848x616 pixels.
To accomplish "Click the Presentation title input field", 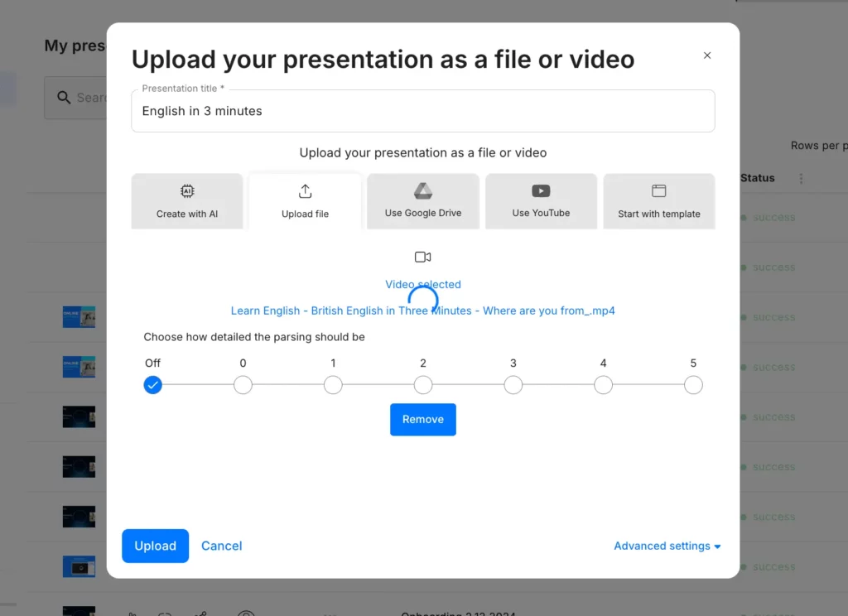I will point(423,111).
